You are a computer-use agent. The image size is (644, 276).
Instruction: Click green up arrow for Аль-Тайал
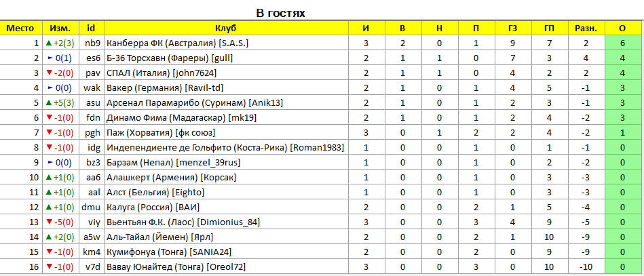point(48,237)
